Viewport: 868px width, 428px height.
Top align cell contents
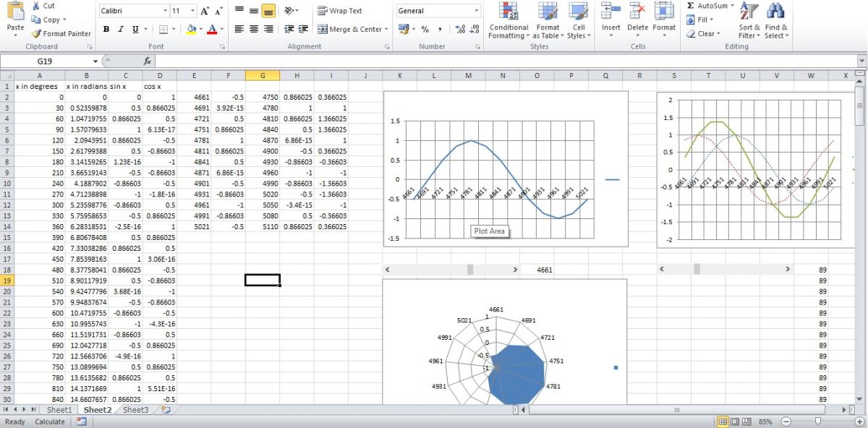(239, 11)
